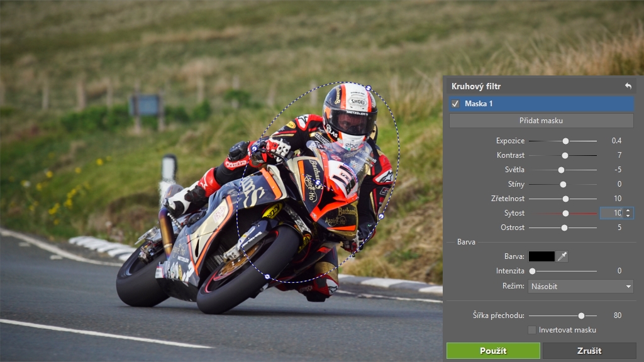Click the Intenzita slider handle
This screenshot has height=362, width=644.
pos(532,271)
